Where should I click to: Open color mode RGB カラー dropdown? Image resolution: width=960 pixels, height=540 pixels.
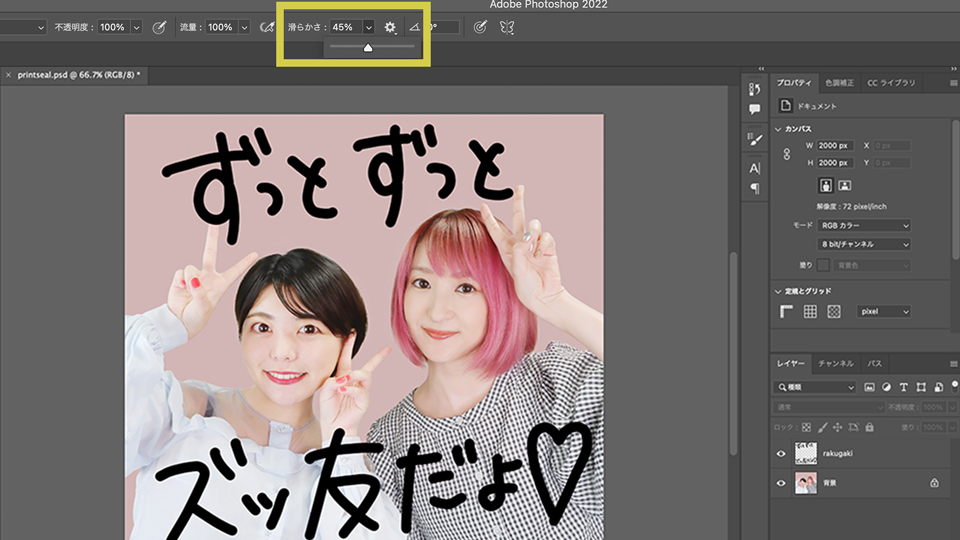(864, 225)
